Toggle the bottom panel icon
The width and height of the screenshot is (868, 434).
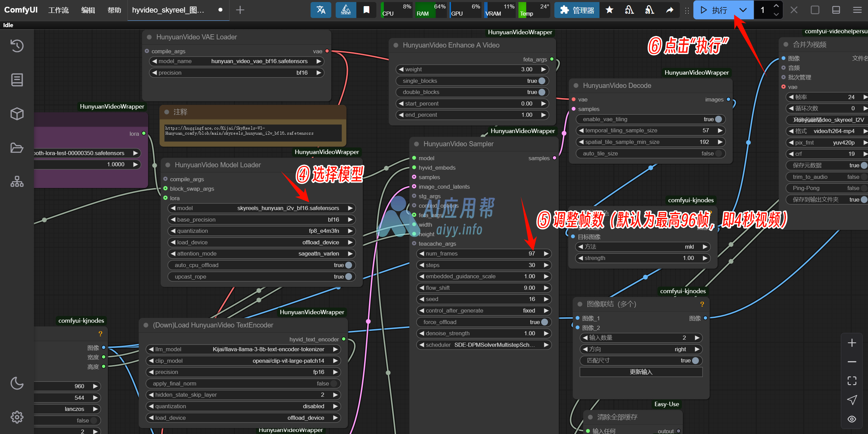(836, 10)
